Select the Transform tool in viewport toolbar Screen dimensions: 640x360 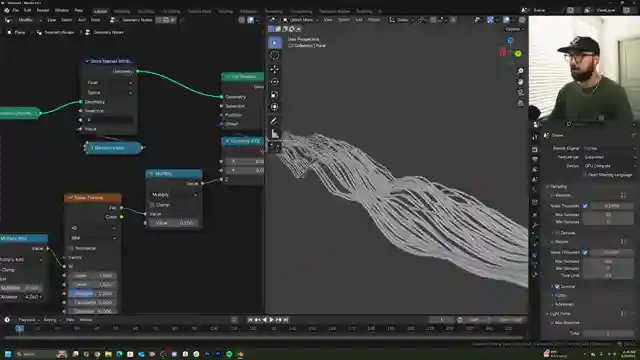[275, 107]
